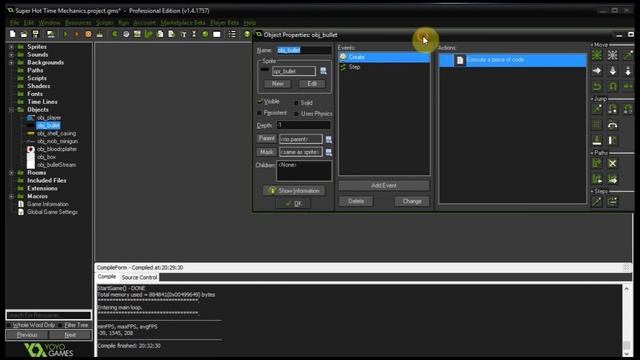Open the File menu
This screenshot has height=360, width=640.
coord(14,22)
